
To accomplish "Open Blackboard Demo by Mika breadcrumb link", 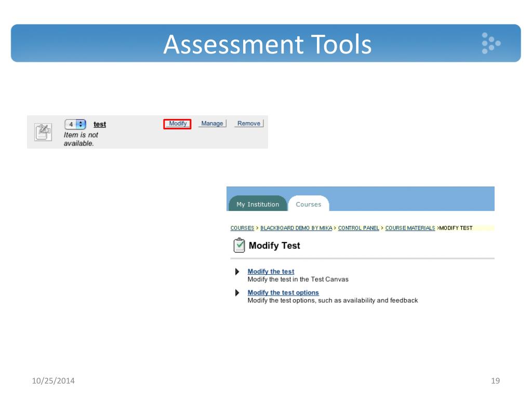I will click(x=296, y=228).
